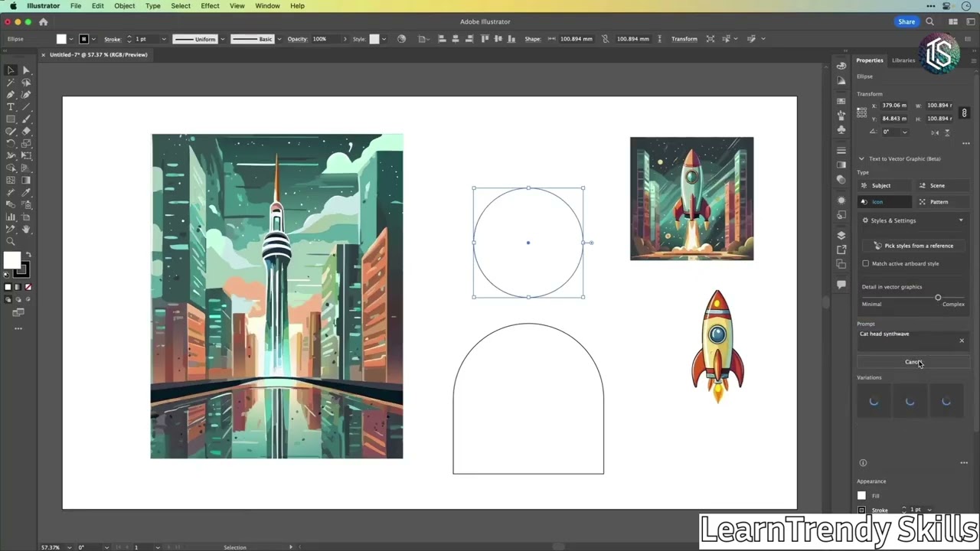980x551 pixels.
Task: Click the search icon in the title bar
Action: click(x=929, y=21)
